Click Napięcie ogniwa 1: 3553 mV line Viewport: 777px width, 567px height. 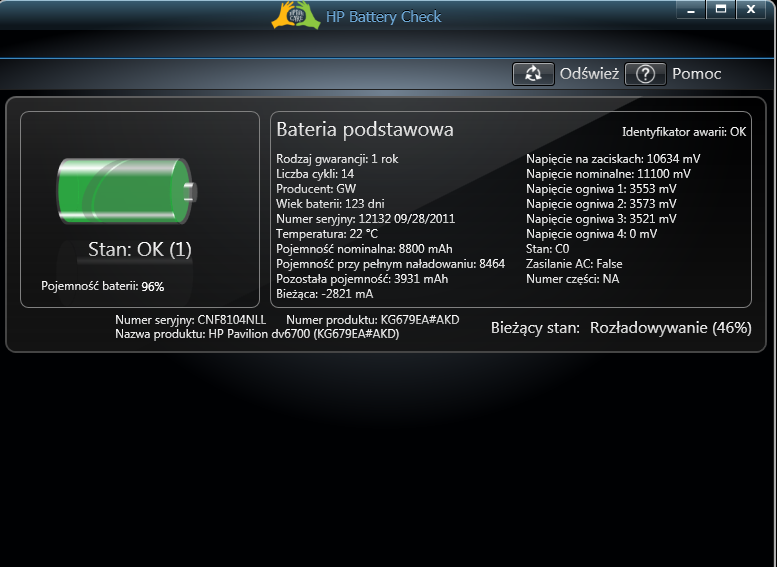point(601,189)
